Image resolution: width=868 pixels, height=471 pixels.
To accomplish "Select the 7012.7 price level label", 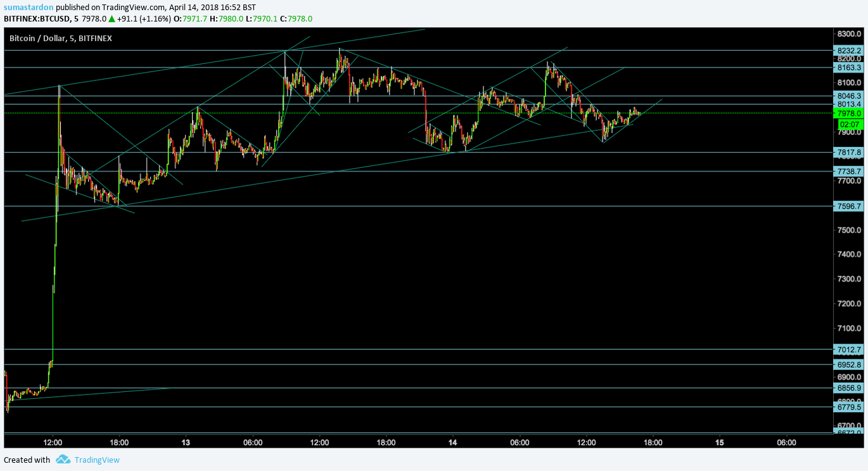I will 849,349.
